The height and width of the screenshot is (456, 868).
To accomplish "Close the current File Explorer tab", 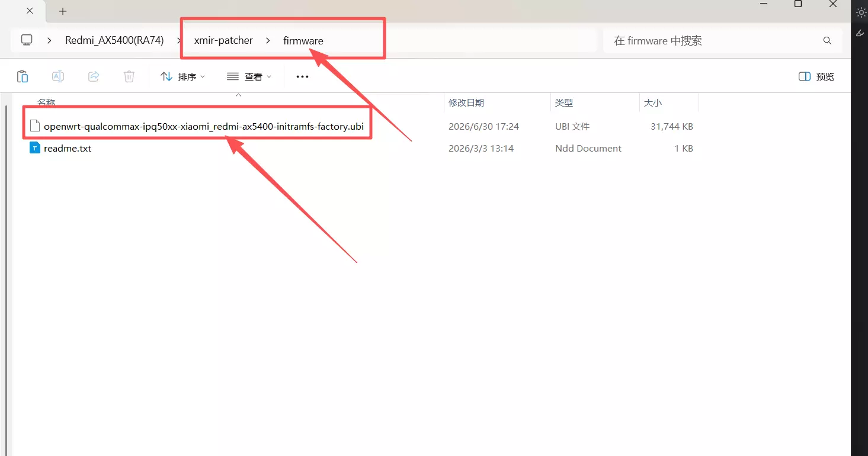I will tap(30, 11).
